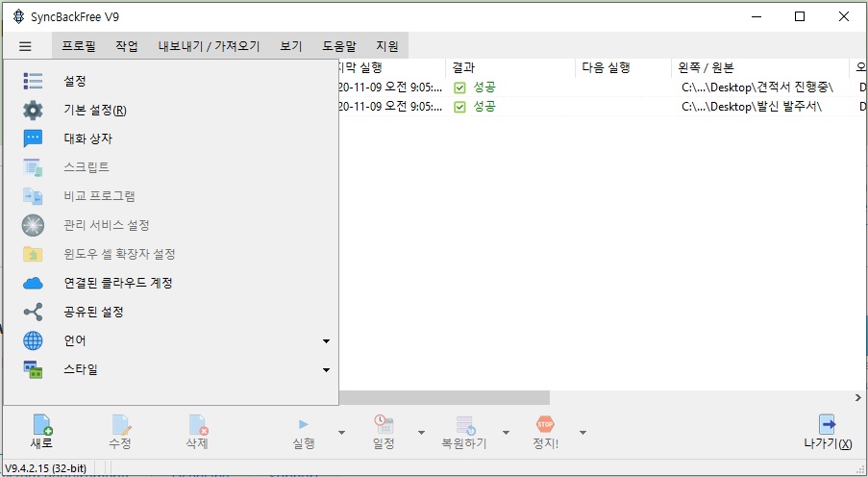Image resolution: width=868 pixels, height=477 pixels.
Task: Click the success checkmark in 발신 발주서 row
Action: [x=459, y=107]
